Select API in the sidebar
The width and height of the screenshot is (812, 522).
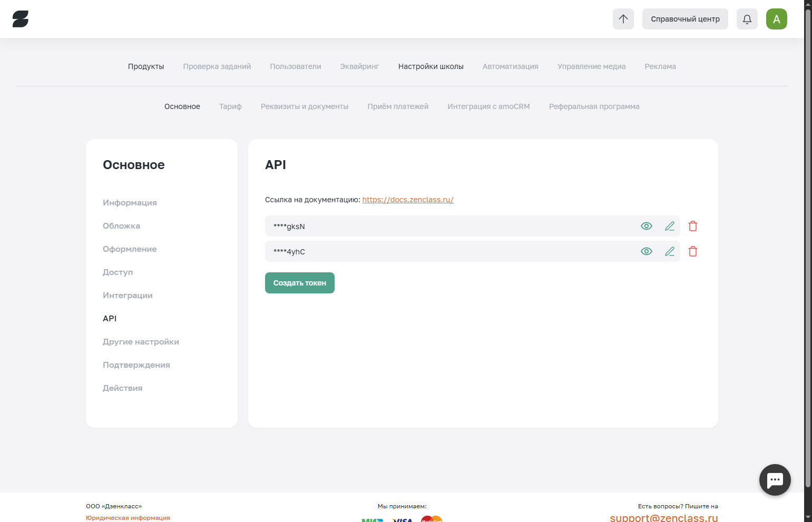coord(110,319)
